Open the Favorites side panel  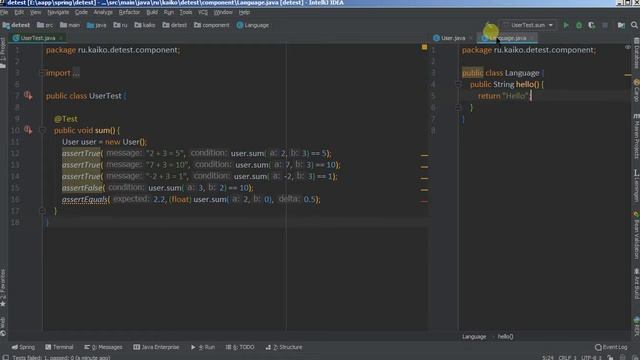point(3,288)
